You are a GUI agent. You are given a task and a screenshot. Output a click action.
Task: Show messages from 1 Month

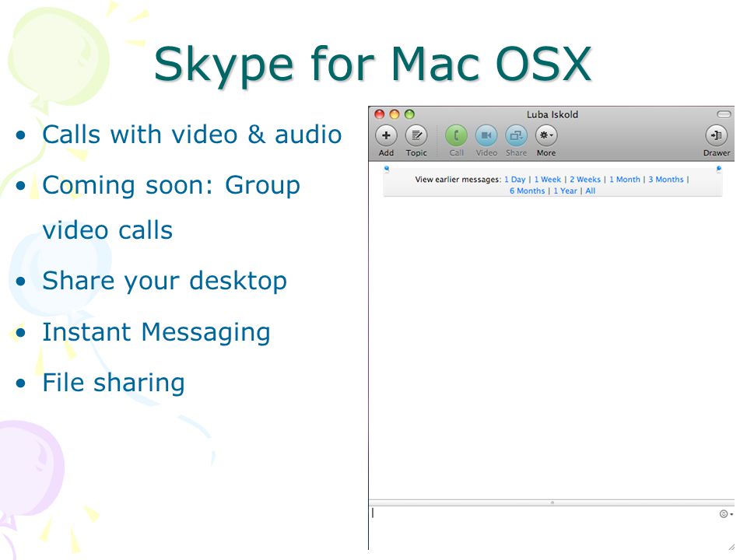625,180
